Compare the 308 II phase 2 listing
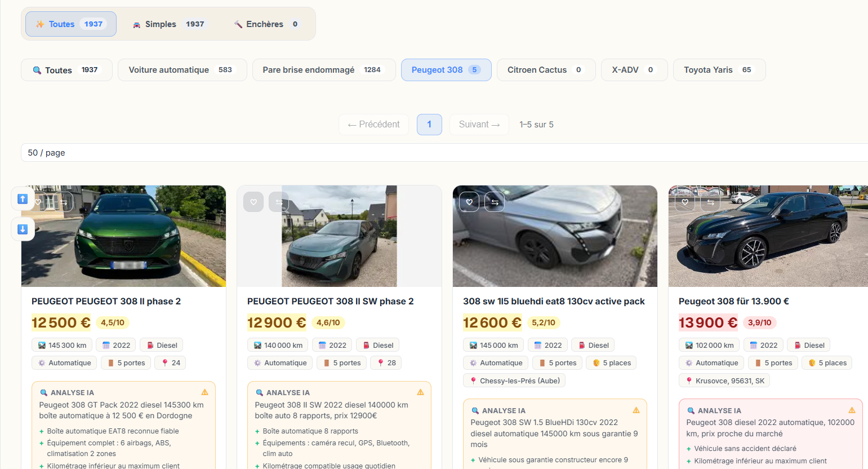 pyautogui.click(x=63, y=202)
